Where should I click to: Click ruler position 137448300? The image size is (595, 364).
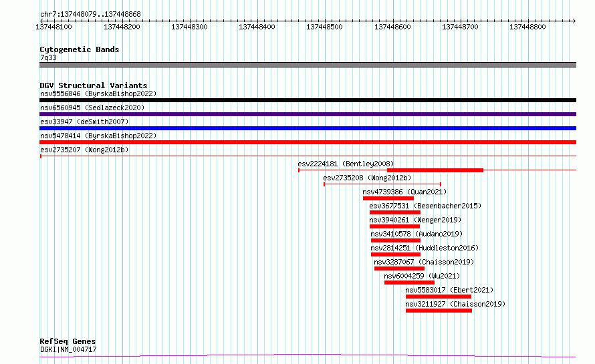[x=189, y=27]
